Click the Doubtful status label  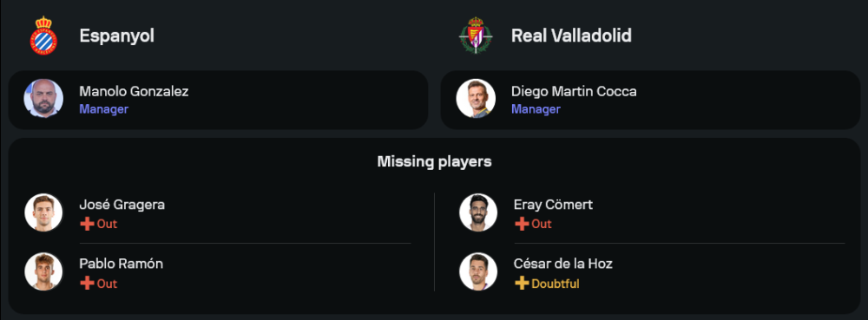(x=556, y=284)
